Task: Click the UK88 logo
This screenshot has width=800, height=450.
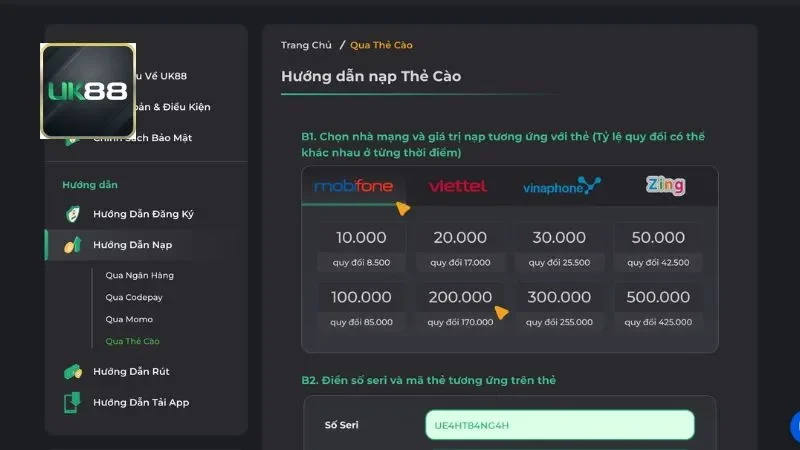Action: point(88,91)
